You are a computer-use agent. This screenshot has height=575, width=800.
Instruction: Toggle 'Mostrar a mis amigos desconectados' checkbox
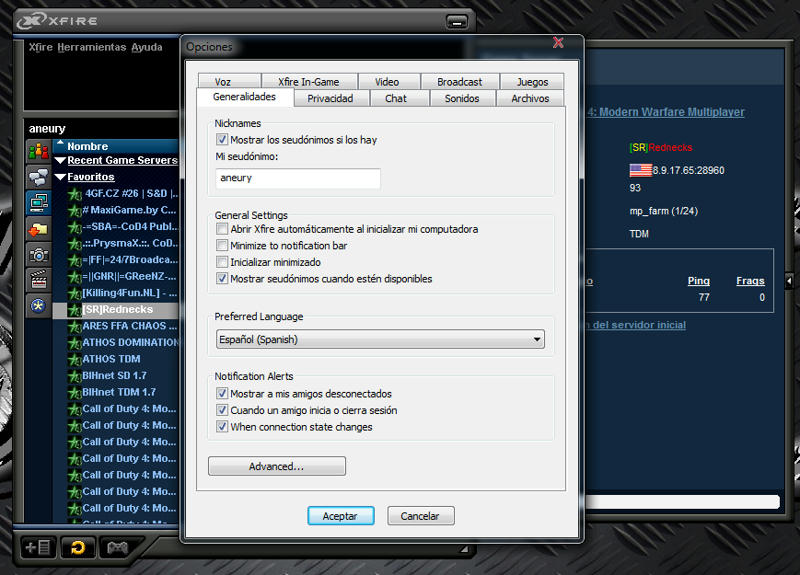pos(221,393)
